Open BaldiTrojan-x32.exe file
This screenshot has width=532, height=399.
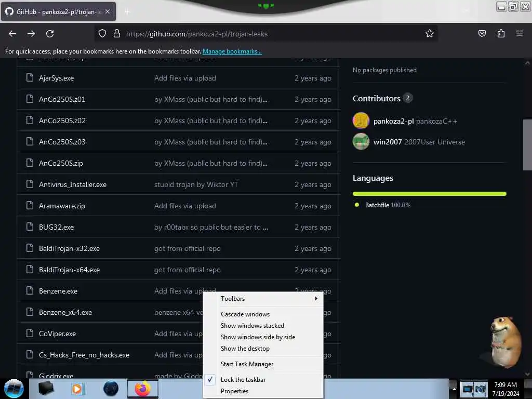pos(69,248)
